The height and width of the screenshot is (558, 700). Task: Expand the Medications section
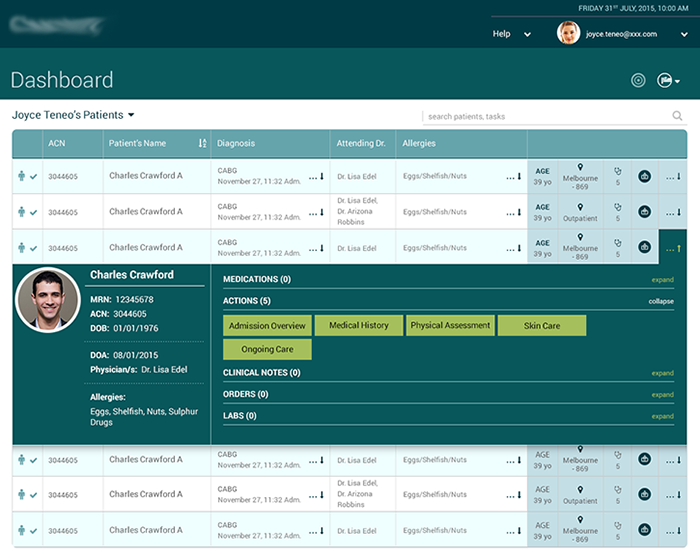pyautogui.click(x=662, y=280)
